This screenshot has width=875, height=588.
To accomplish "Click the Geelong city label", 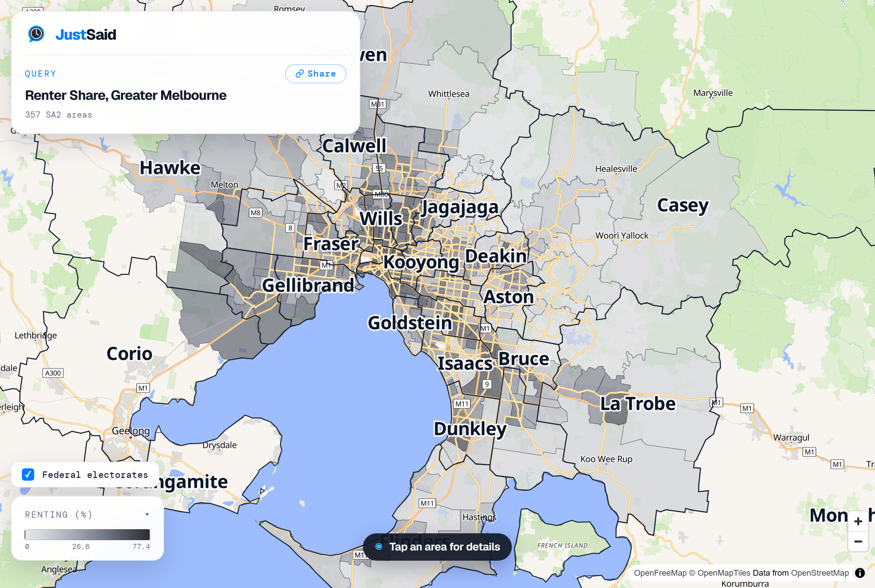I will coord(131,431).
